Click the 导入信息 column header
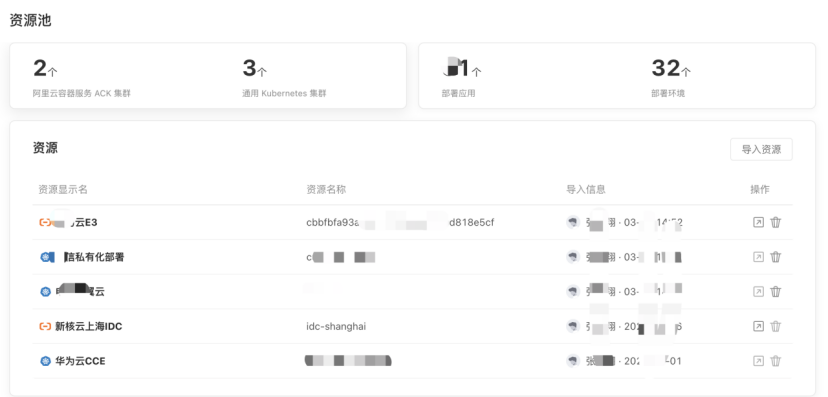The image size is (828, 397). point(586,190)
